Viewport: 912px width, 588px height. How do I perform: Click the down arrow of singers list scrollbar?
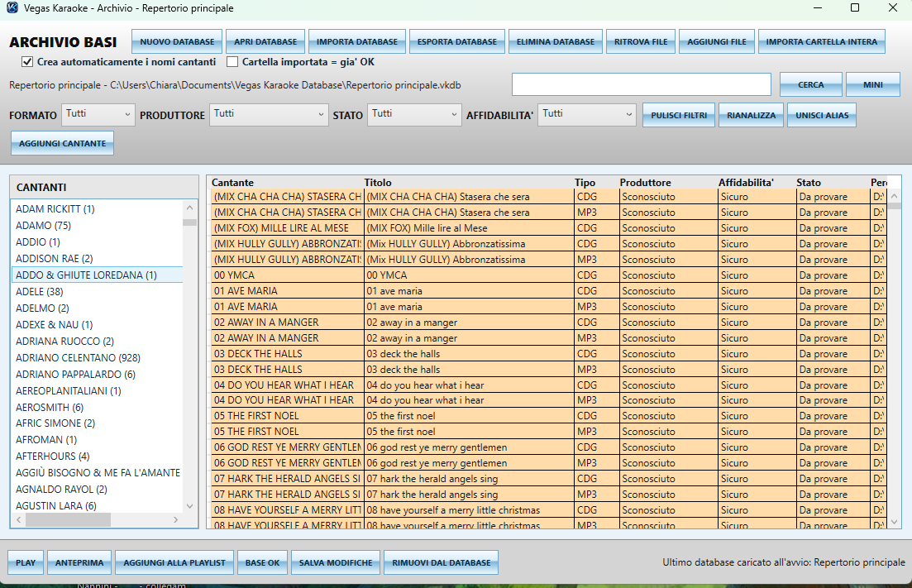point(189,507)
